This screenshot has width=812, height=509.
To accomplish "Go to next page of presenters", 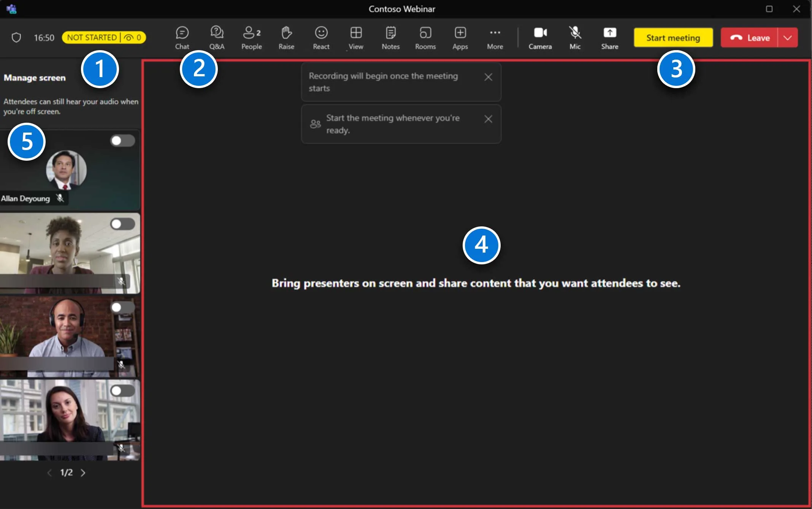I will pos(83,473).
